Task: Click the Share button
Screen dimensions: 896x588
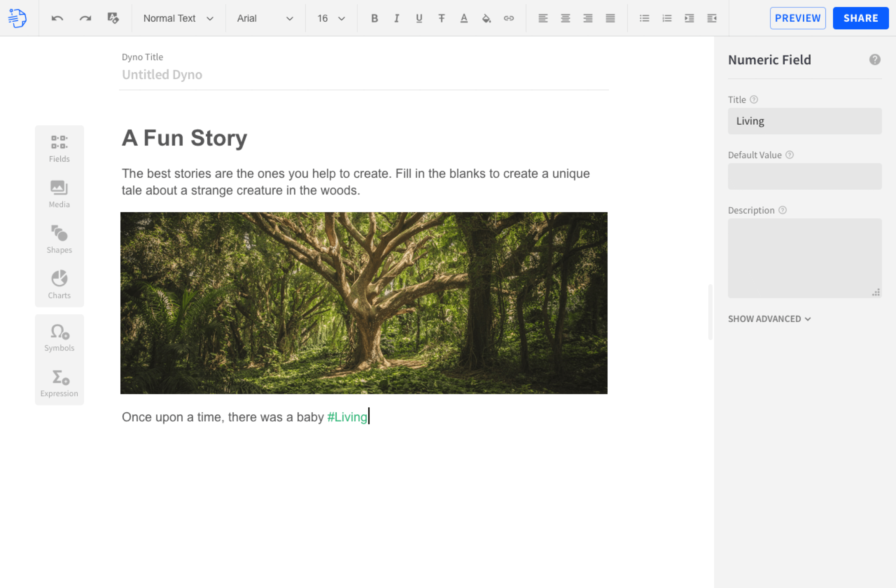Action: [860, 18]
